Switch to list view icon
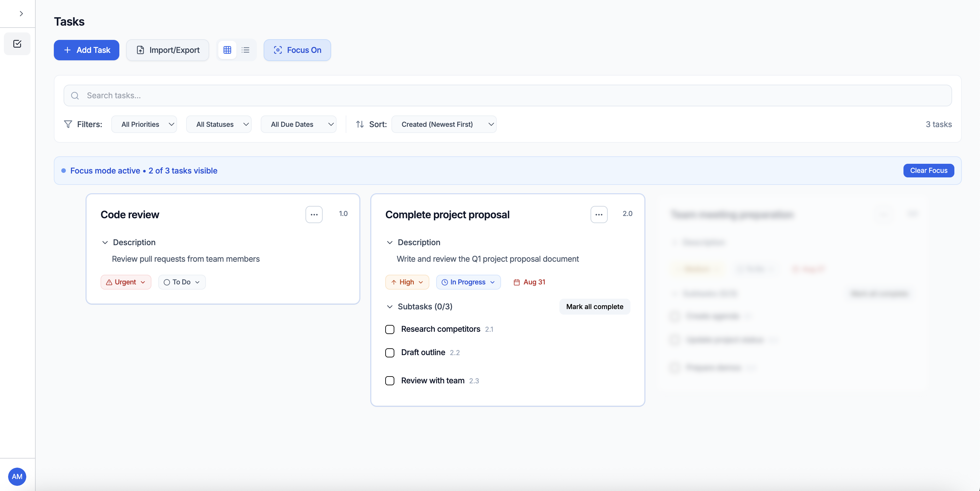The height and width of the screenshot is (491, 980). click(x=245, y=50)
